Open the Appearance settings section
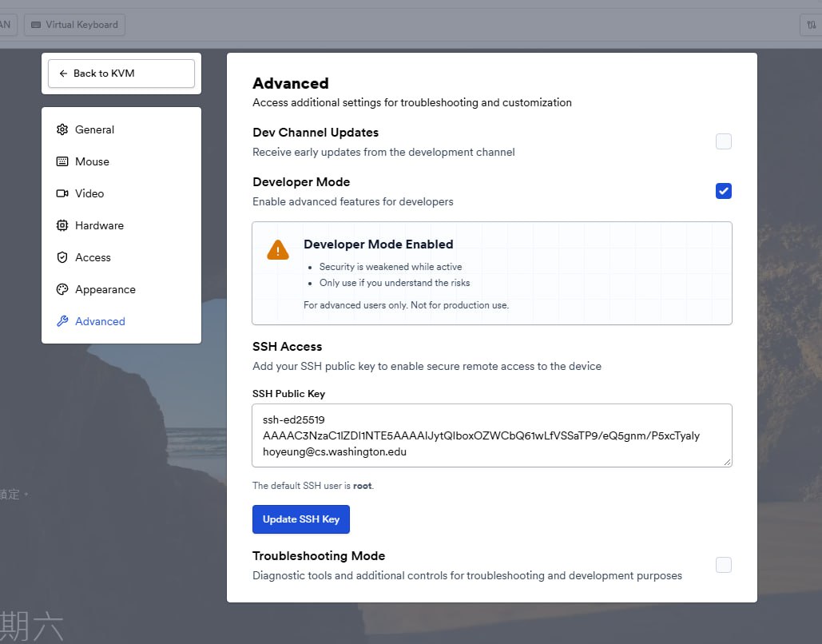Viewport: 822px width, 644px height. [105, 289]
